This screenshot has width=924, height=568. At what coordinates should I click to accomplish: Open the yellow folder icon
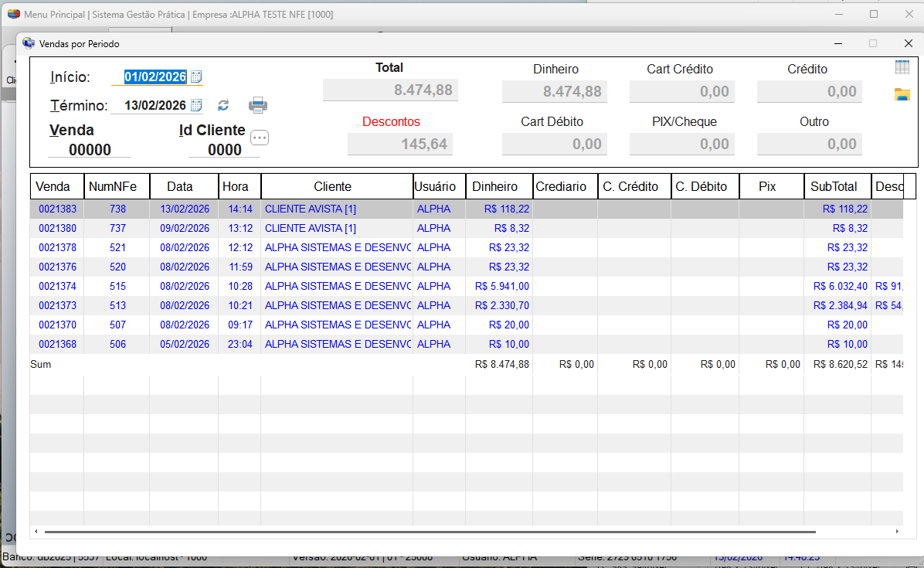[x=902, y=94]
